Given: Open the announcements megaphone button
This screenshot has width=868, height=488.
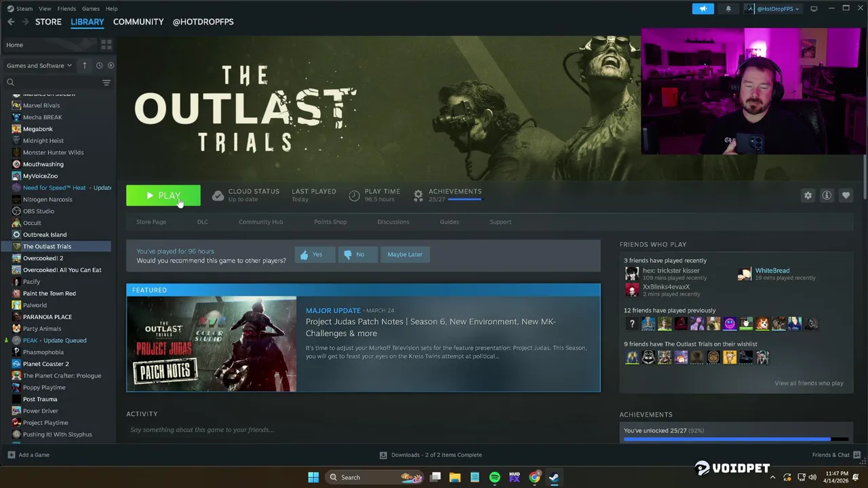Looking at the screenshot, I should (703, 9).
